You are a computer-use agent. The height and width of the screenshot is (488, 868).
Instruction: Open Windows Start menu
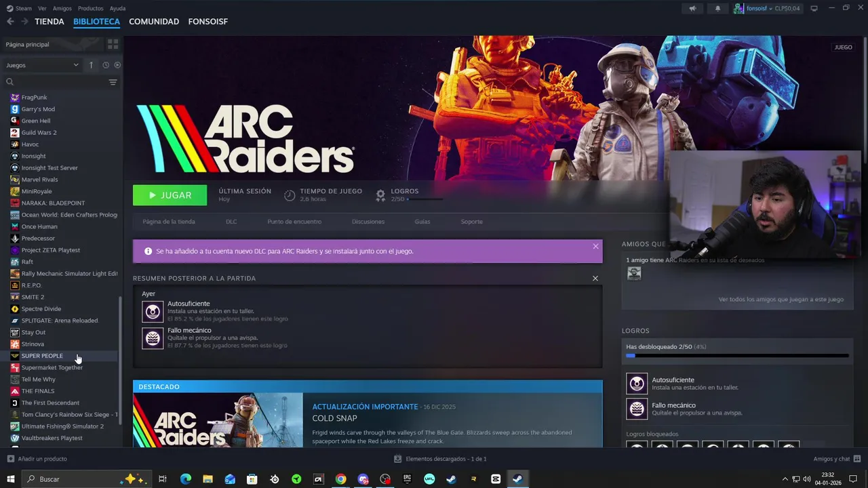(x=11, y=479)
